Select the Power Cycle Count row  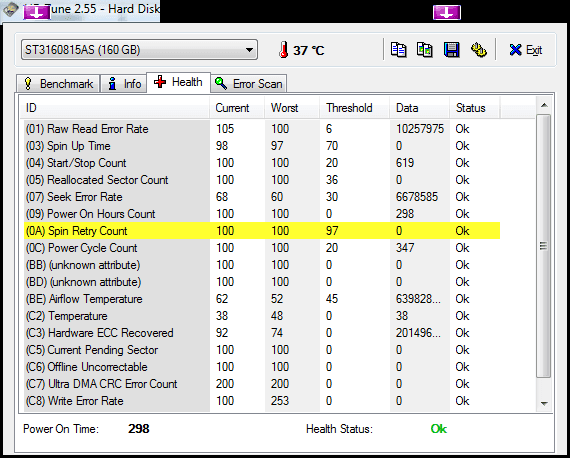pos(262,248)
